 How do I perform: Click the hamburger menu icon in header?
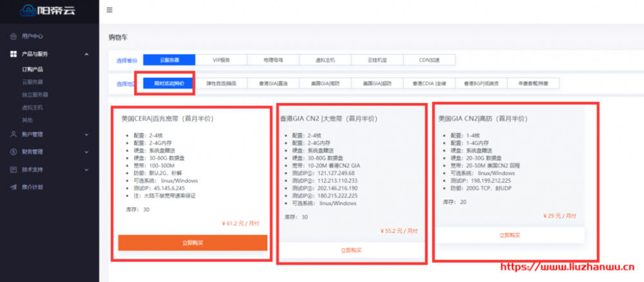click(x=109, y=10)
